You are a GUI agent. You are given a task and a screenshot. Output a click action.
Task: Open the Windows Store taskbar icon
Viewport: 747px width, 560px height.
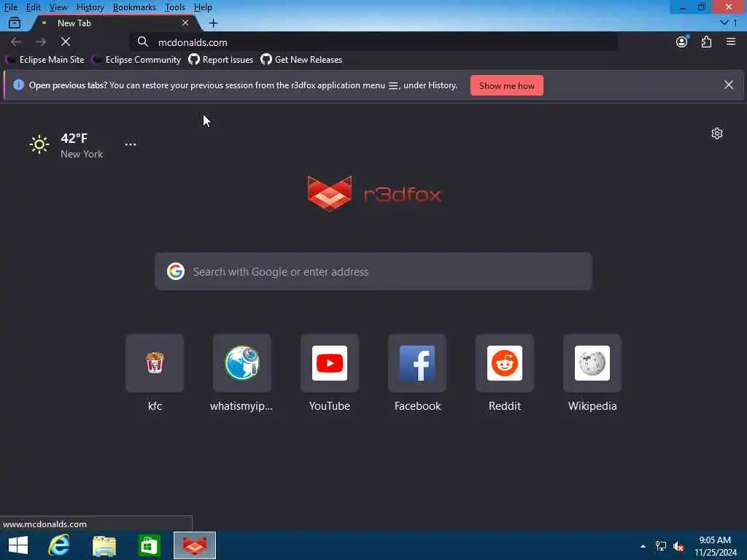pyautogui.click(x=149, y=545)
